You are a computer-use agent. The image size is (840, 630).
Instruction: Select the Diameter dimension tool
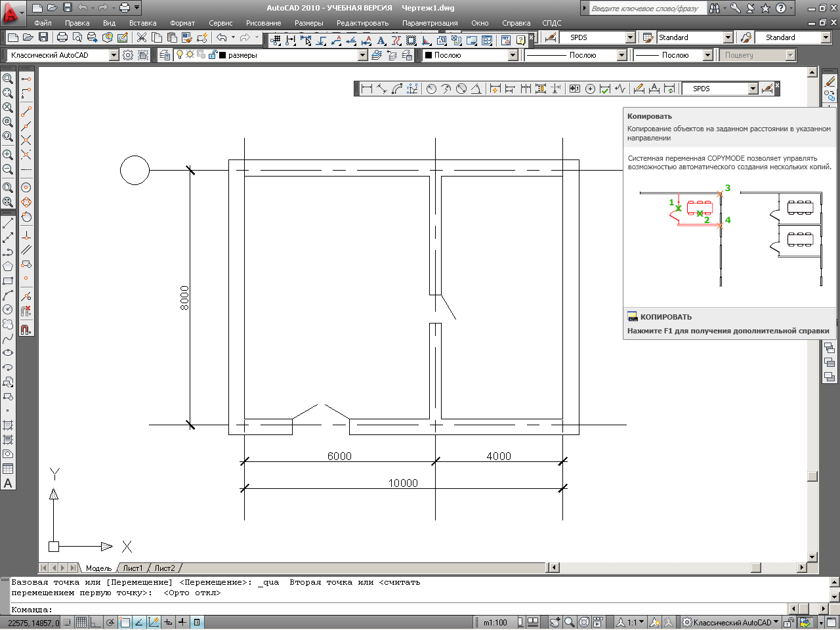tap(461, 89)
